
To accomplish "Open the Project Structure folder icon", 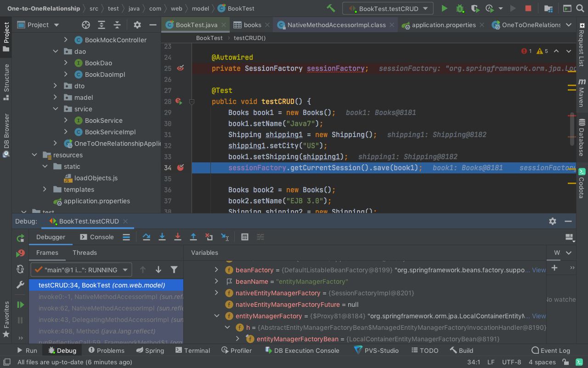I will pos(548,8).
